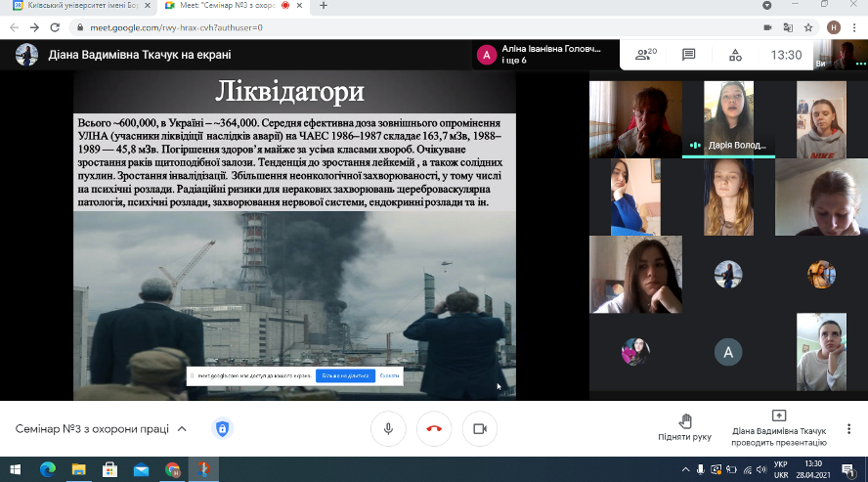Viewport: 868px width, 482px height.
Task: Click the taskbar clock showing 28.04.2021
Action: (813, 470)
